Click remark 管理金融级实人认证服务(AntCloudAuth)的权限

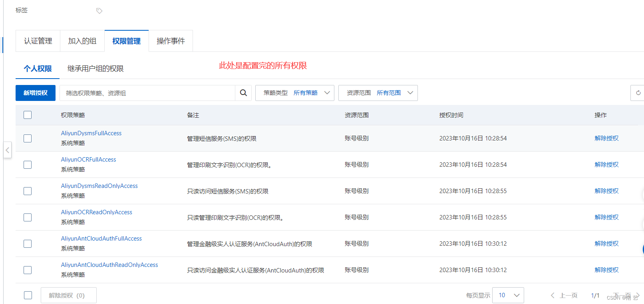pyautogui.click(x=250, y=244)
